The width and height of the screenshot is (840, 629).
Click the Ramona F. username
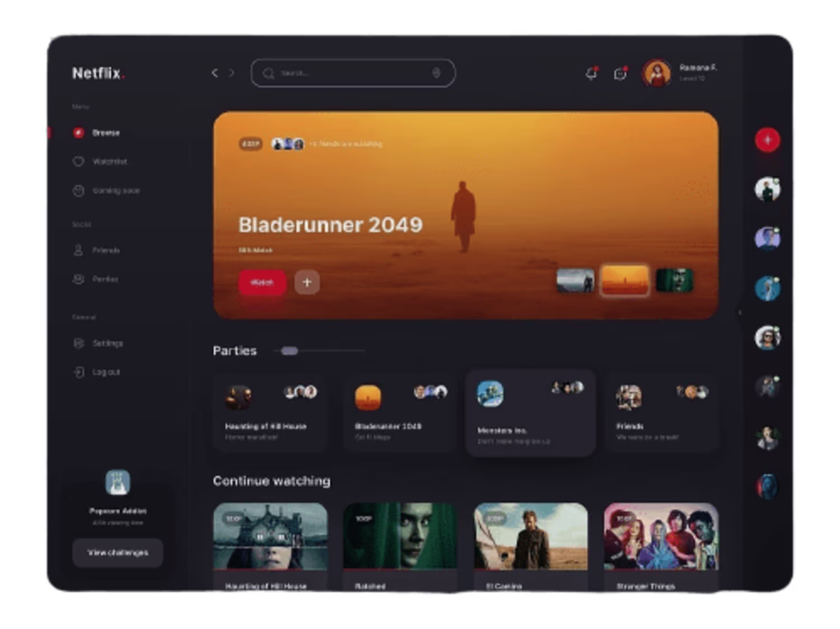698,68
